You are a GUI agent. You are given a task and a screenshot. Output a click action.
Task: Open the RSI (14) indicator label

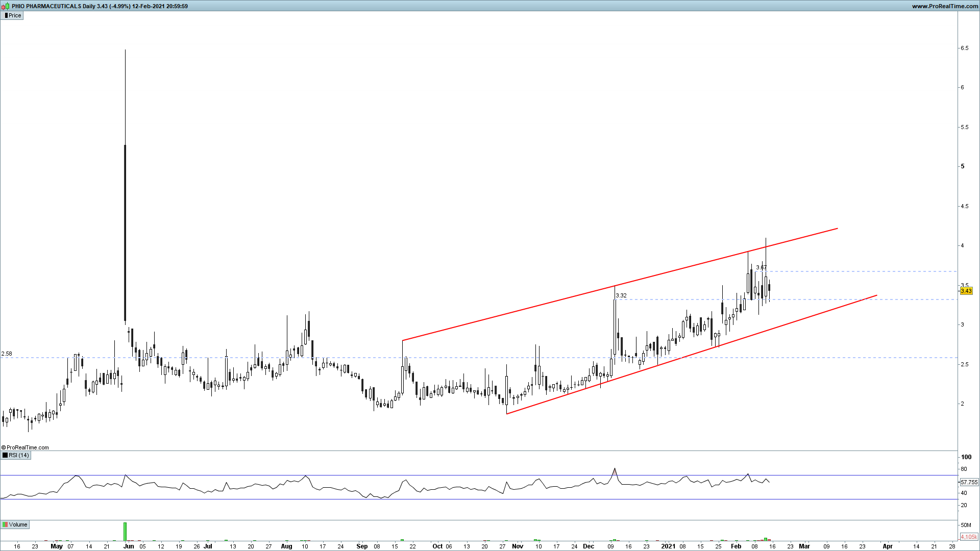coord(19,455)
